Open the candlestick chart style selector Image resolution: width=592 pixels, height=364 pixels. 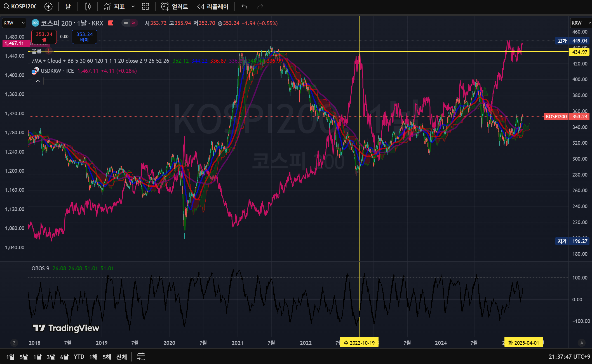click(x=88, y=6)
